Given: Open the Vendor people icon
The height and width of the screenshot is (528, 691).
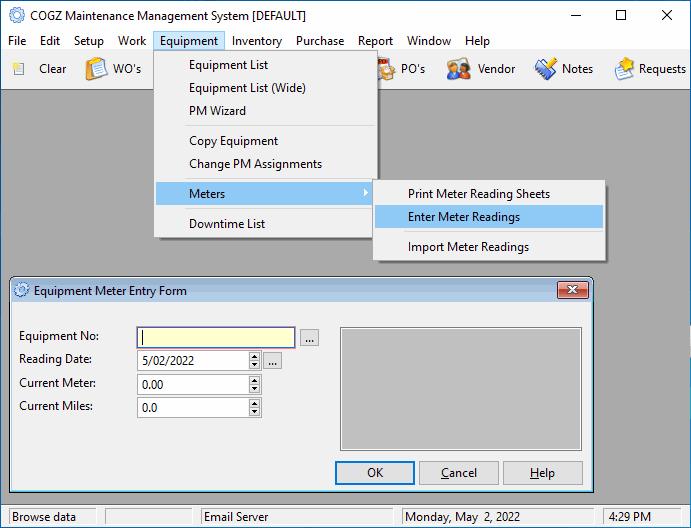Looking at the screenshot, I should coord(458,69).
